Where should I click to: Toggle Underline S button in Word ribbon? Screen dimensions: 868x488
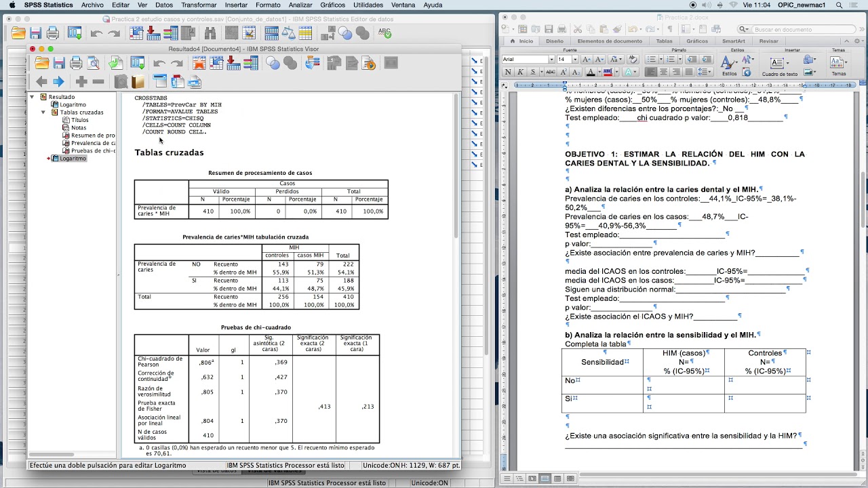pyautogui.click(x=532, y=72)
